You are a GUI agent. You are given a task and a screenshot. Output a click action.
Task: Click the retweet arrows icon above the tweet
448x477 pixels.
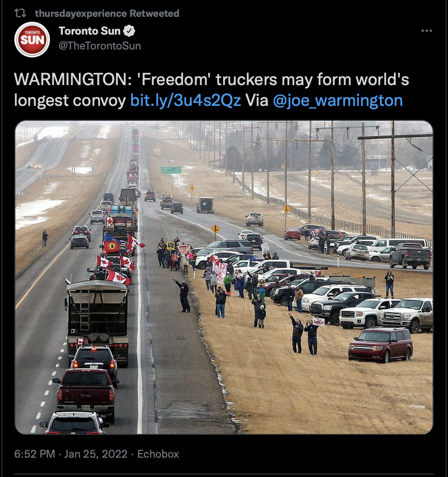[x=20, y=13]
